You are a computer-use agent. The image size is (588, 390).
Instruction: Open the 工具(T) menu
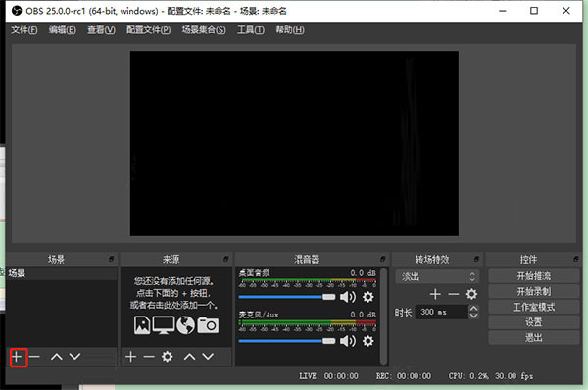tap(251, 30)
